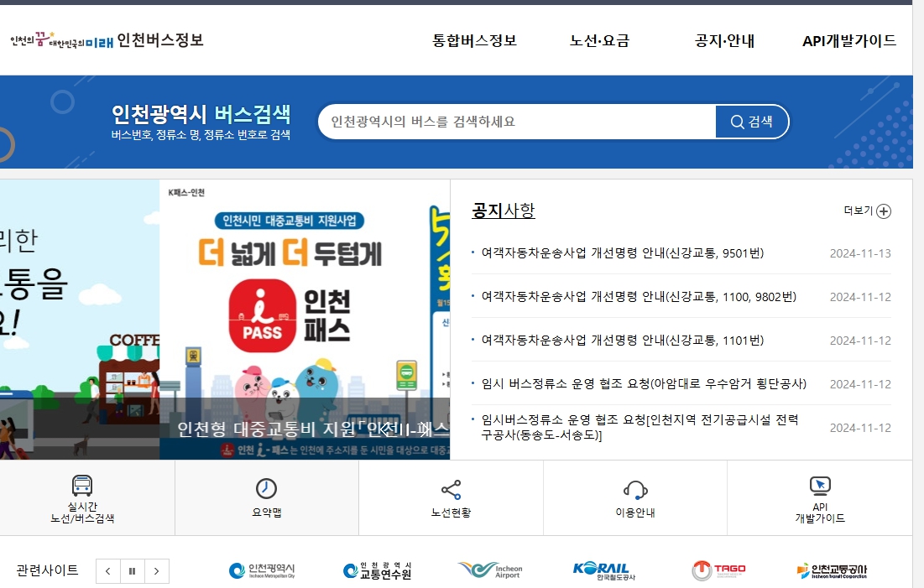
Task: Open notice about 신강교통, 9501번
Action: (x=622, y=252)
